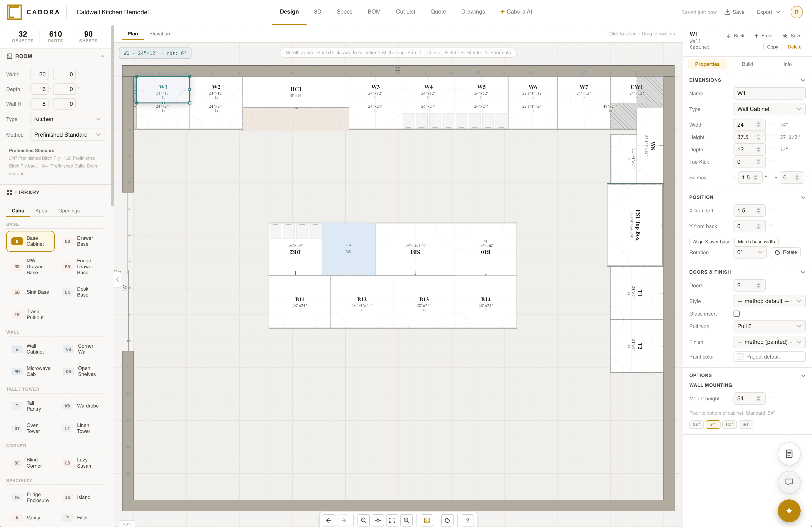Open shortcuts with the question-mark icon
The width and height of the screenshot is (812, 527).
[x=468, y=520]
